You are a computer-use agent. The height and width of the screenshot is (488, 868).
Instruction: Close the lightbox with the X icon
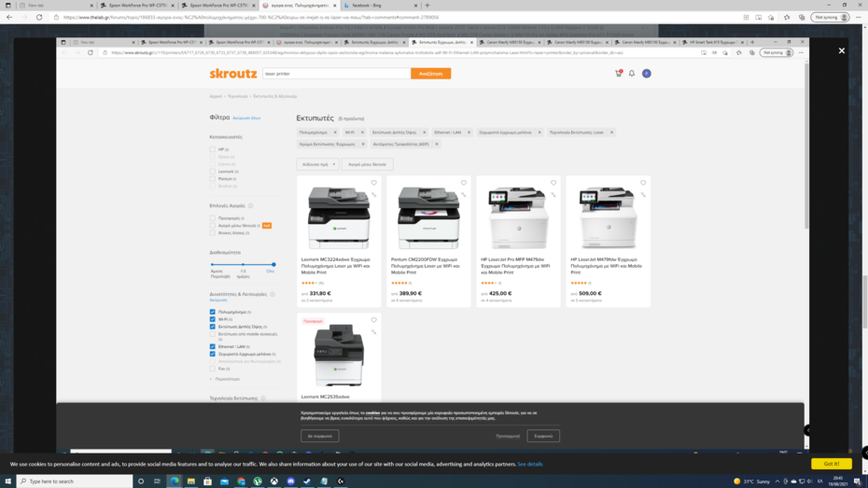(841, 50)
